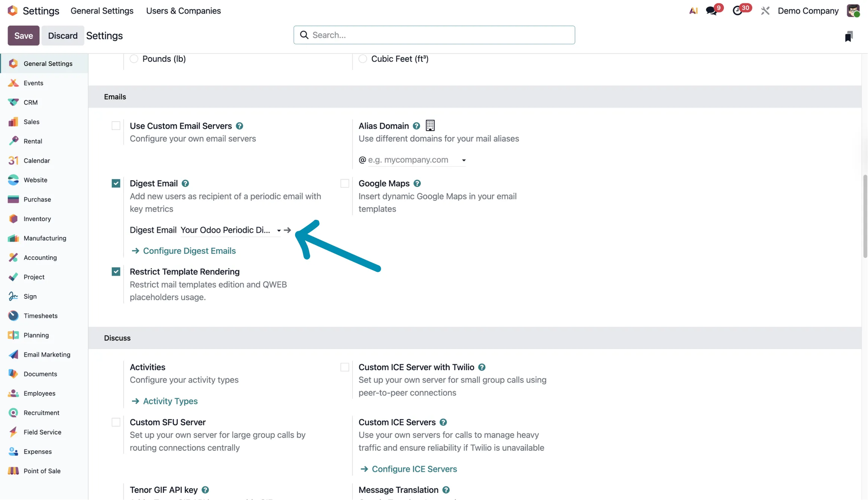Open the Inventory settings in the sidebar

click(37, 219)
